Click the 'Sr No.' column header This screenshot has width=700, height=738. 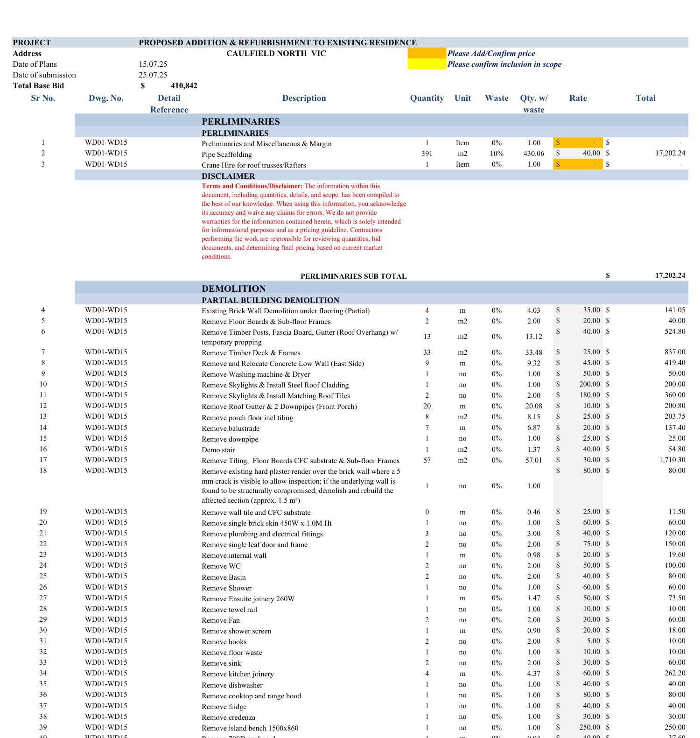43,98
